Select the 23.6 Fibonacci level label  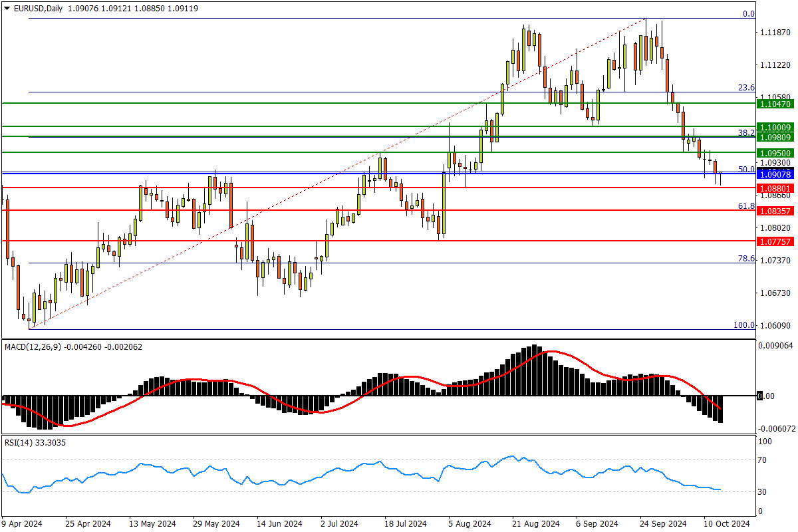tap(746, 88)
